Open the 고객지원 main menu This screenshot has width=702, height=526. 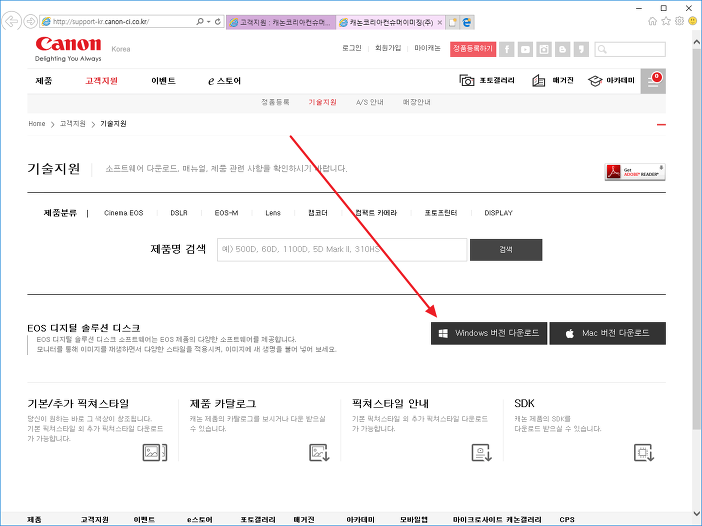(x=102, y=81)
